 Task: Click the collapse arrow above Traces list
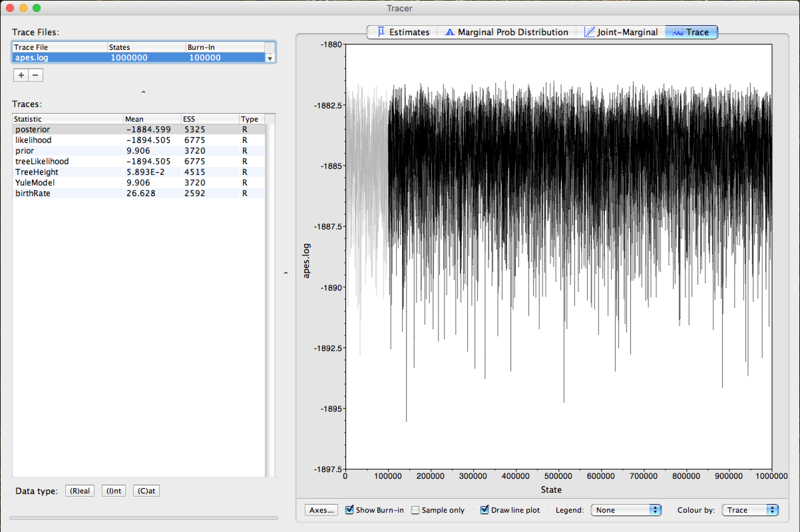[x=143, y=92]
